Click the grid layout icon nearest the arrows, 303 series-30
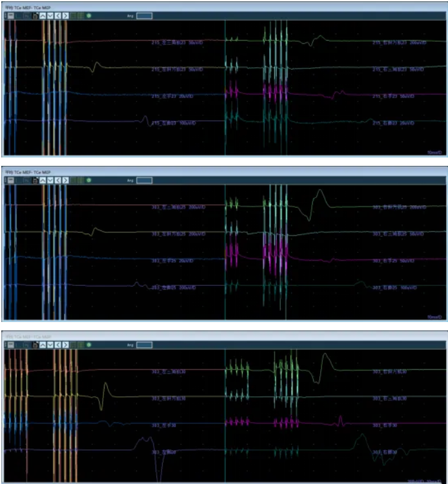This screenshot has height=484, width=448. (74, 345)
